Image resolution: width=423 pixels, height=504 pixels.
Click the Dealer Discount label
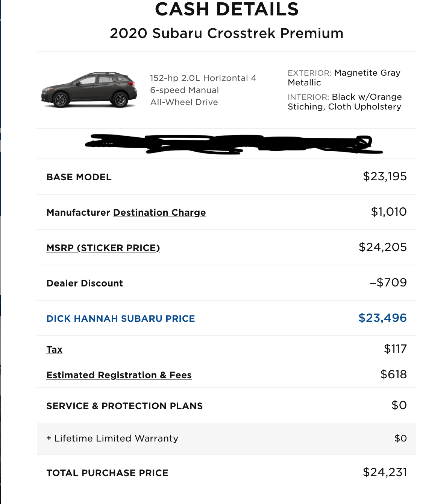[x=85, y=283]
